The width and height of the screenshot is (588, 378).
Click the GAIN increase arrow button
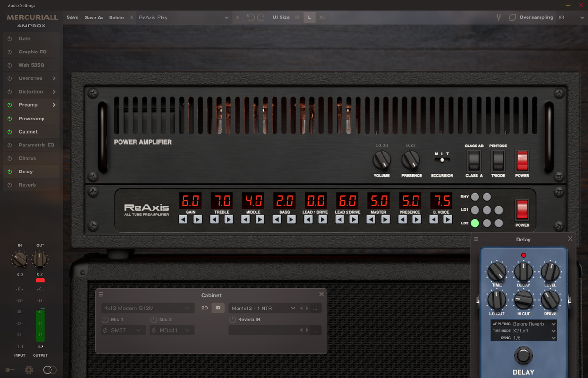click(x=198, y=219)
